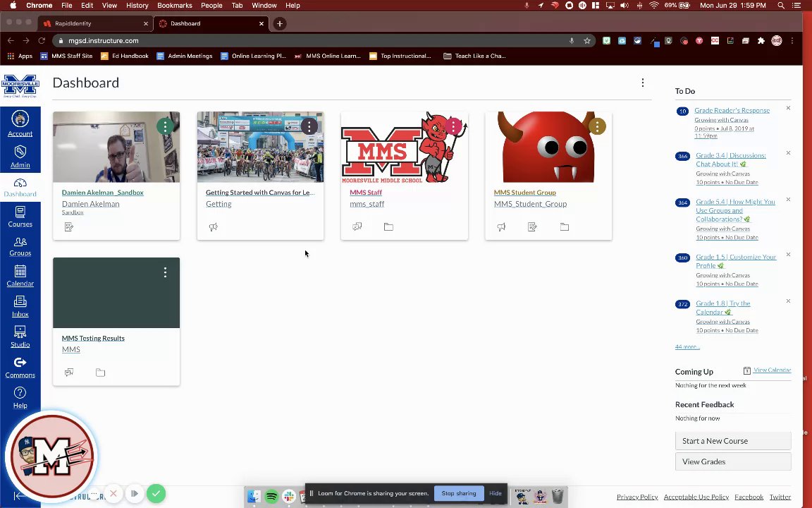Open options menu on MMS Staff card
The width and height of the screenshot is (812, 508).
click(454, 126)
